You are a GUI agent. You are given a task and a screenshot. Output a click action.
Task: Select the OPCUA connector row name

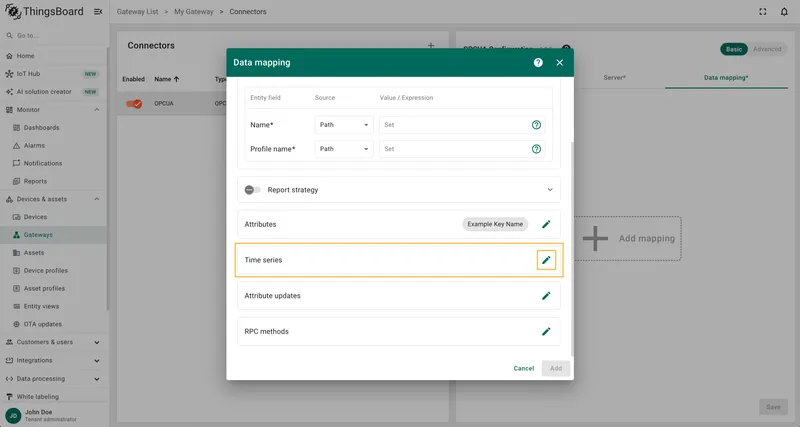[164, 104]
